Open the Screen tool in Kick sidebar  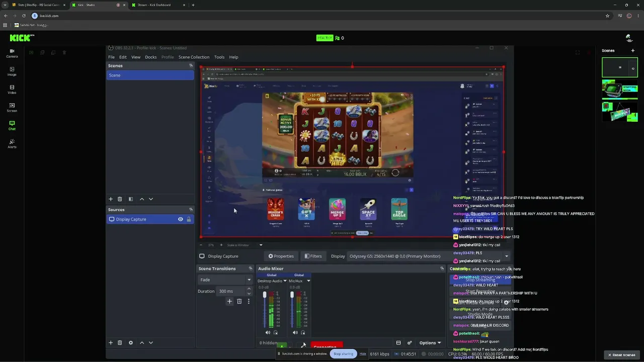coord(12,107)
